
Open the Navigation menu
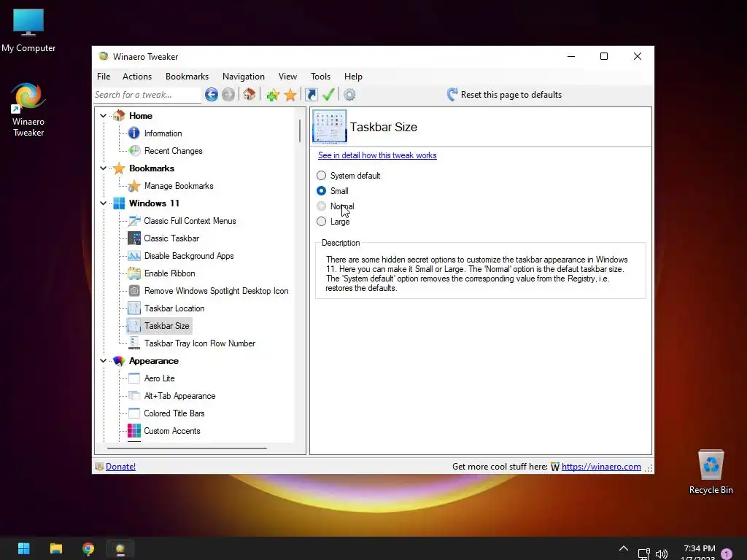coord(244,76)
